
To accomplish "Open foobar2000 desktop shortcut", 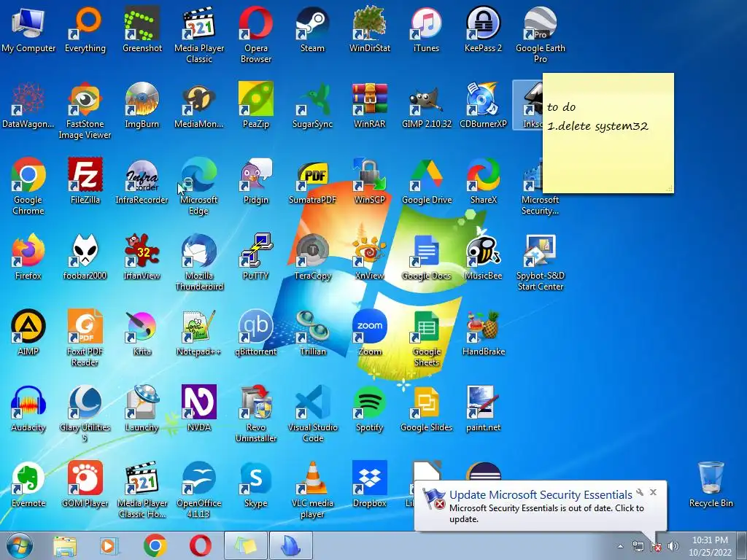I will click(85, 257).
